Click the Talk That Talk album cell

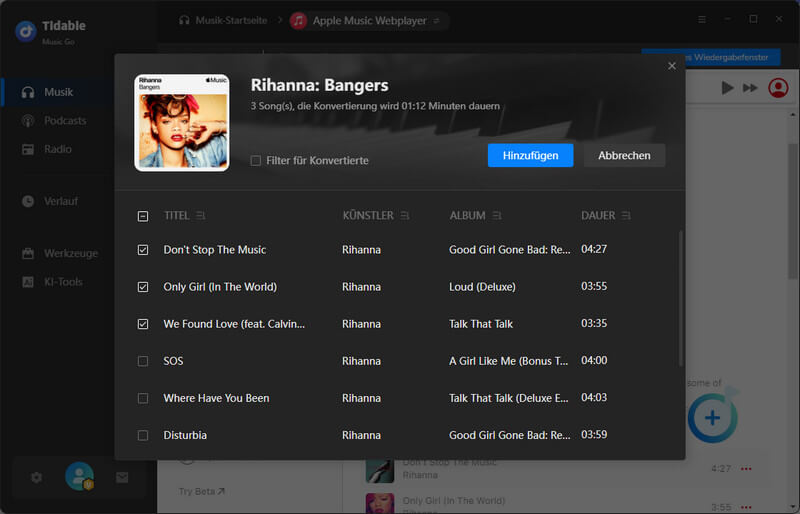[481, 324]
